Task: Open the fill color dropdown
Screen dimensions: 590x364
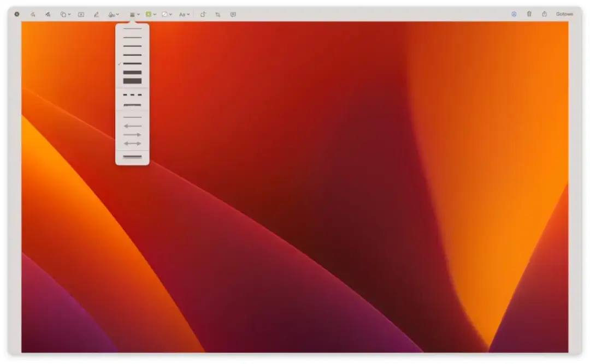Action: (x=167, y=14)
